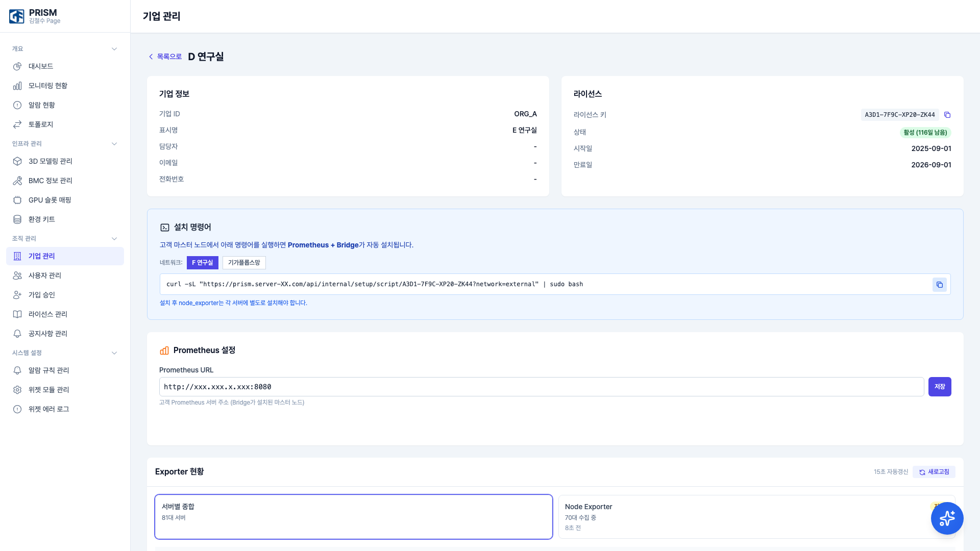This screenshot has height=551, width=980.
Task: Select the 서버별 종합 exporter card
Action: click(354, 517)
